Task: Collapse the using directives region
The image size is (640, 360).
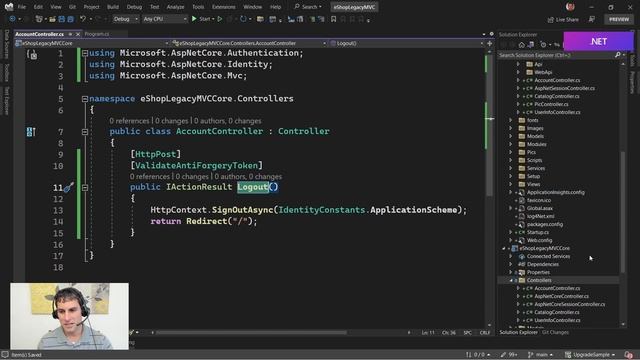Action: click(84, 53)
